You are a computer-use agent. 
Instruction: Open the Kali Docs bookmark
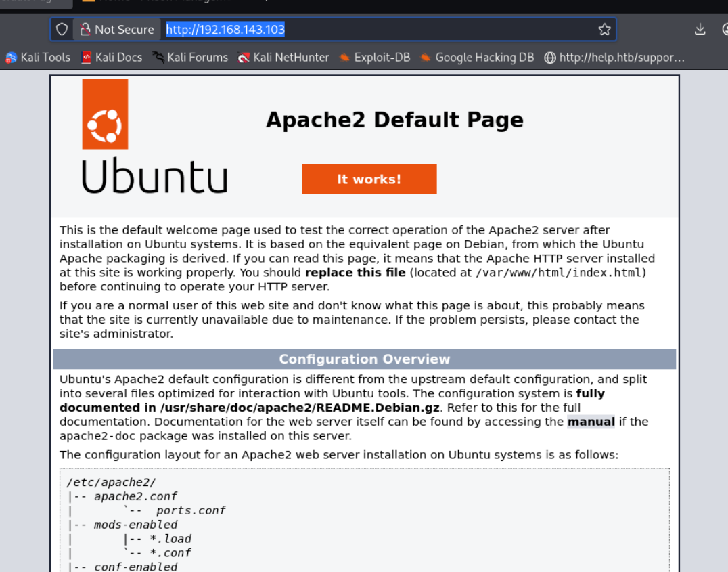112,58
